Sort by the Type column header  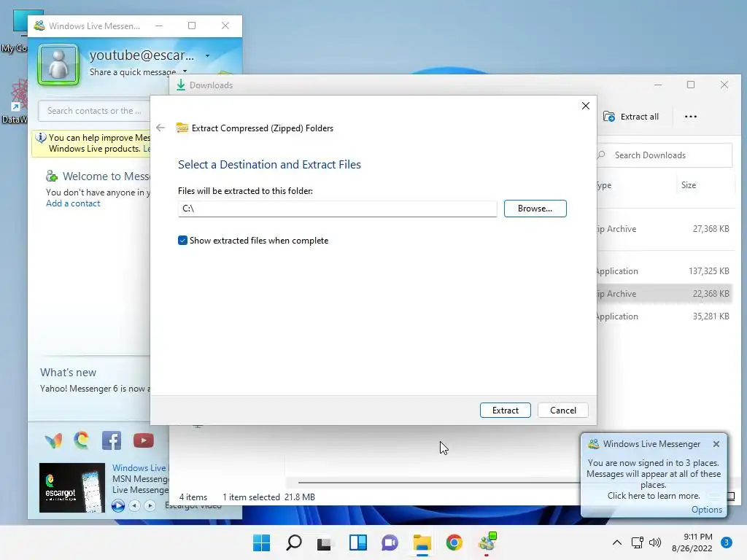click(603, 185)
